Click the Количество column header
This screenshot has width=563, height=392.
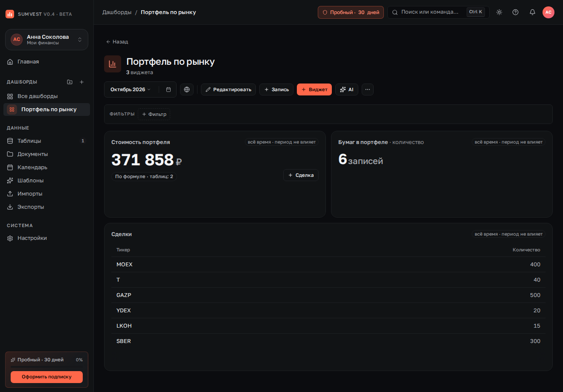(526, 250)
